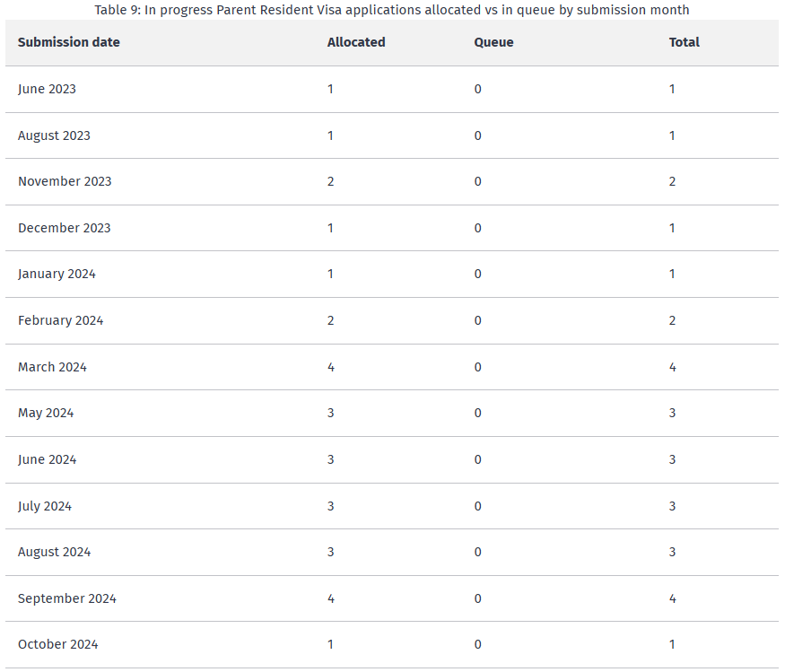This screenshot has height=672, width=785.
Task: Click the Allocated column header
Action: pos(356,42)
